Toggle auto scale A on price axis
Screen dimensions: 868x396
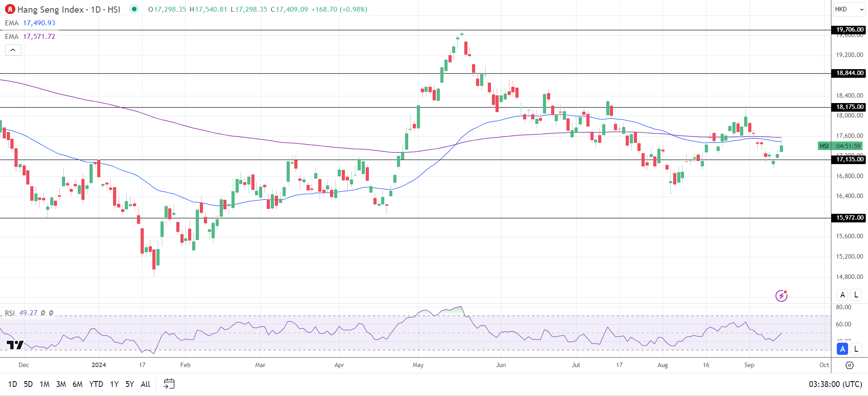pyautogui.click(x=843, y=295)
